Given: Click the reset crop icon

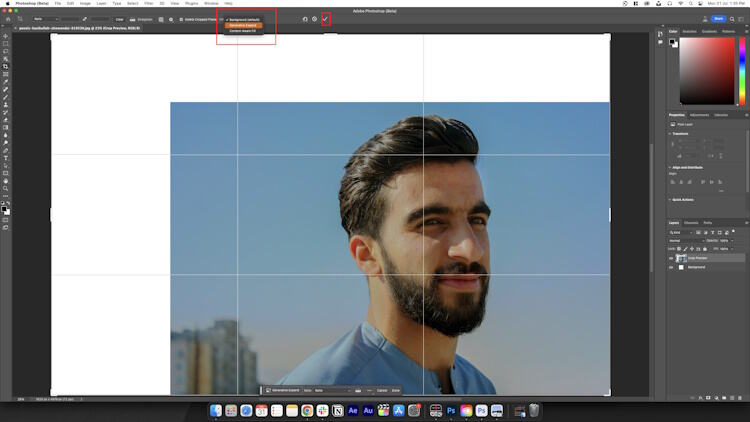Looking at the screenshot, I should pos(305,18).
